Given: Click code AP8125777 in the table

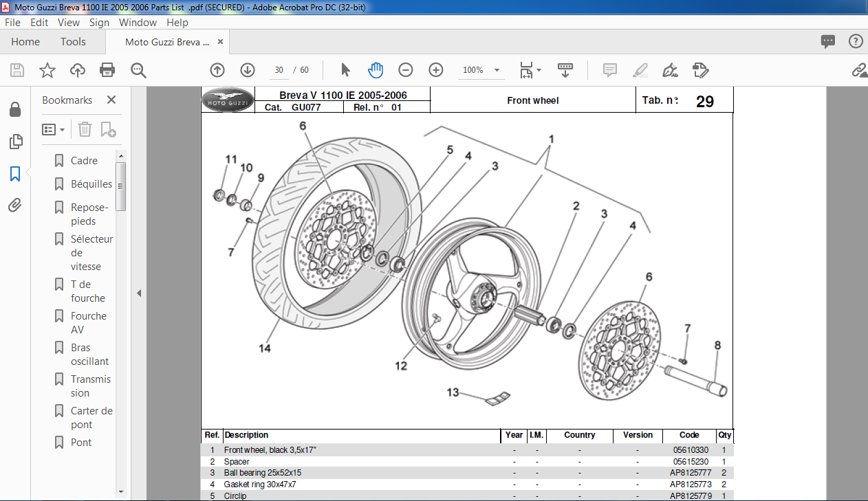Looking at the screenshot, I should (689, 473).
